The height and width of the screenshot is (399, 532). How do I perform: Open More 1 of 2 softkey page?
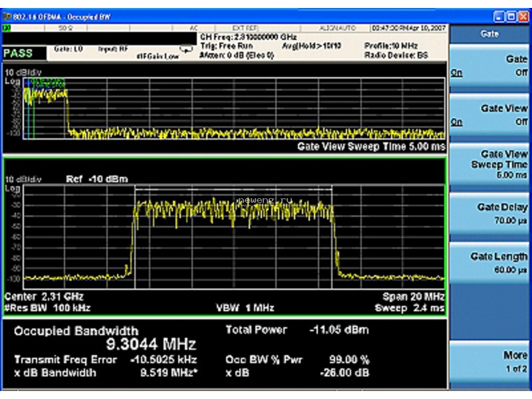[x=489, y=362]
